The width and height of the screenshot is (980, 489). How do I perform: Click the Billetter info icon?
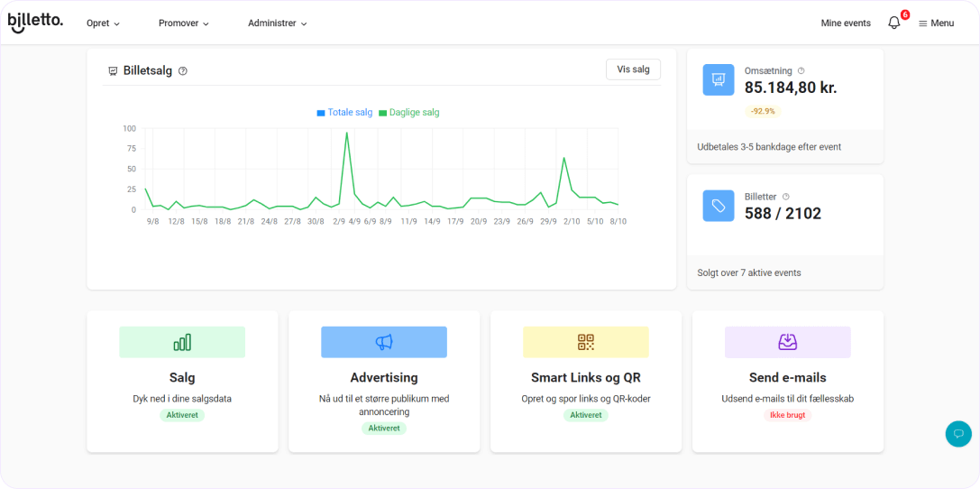coord(786,197)
